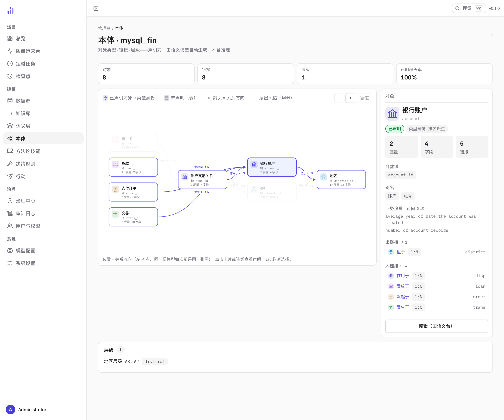Viewport: 504px width, 420px height.
Task: Open the 发放至 incoming link from loan
Action: click(437, 286)
